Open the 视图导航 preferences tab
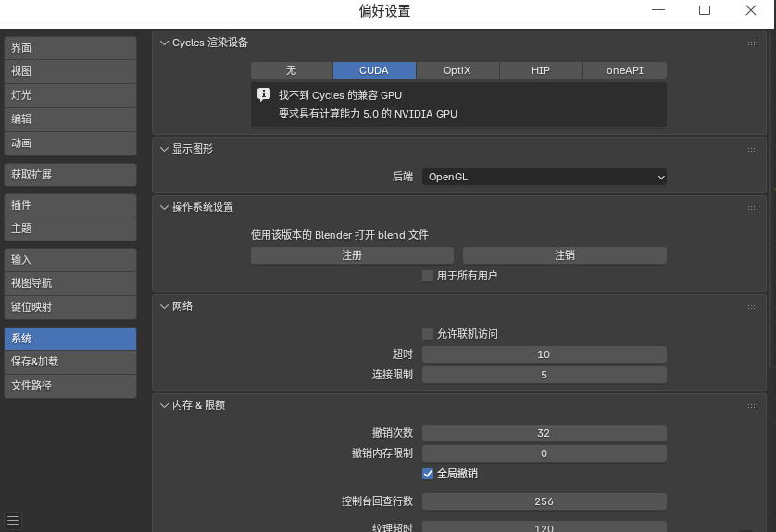The height and width of the screenshot is (532, 776). [x=70, y=283]
